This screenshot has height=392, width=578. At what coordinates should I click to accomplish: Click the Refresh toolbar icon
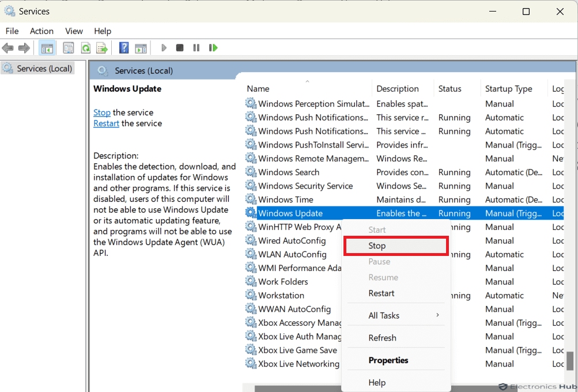click(85, 48)
